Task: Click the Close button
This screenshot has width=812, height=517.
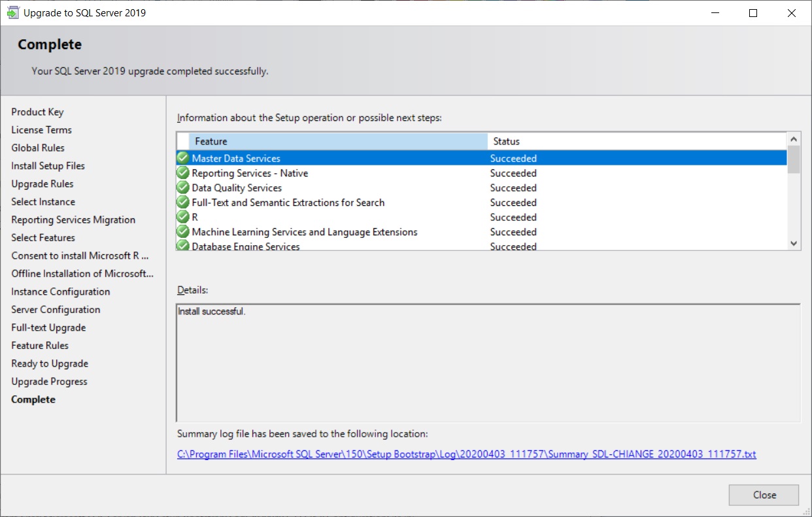Action: tap(764, 495)
